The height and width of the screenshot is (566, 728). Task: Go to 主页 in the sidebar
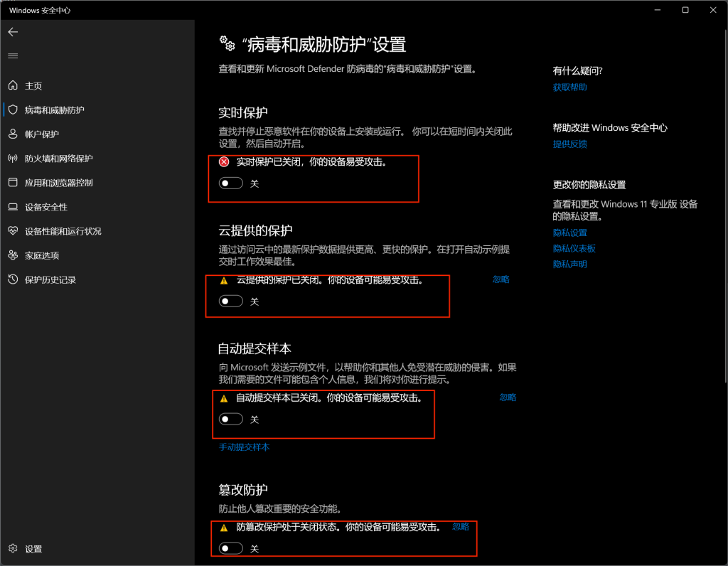tap(33, 86)
